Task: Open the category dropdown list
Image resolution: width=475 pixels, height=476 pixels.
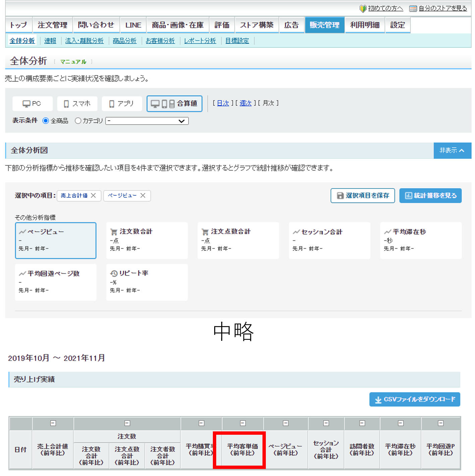Action: (147, 121)
